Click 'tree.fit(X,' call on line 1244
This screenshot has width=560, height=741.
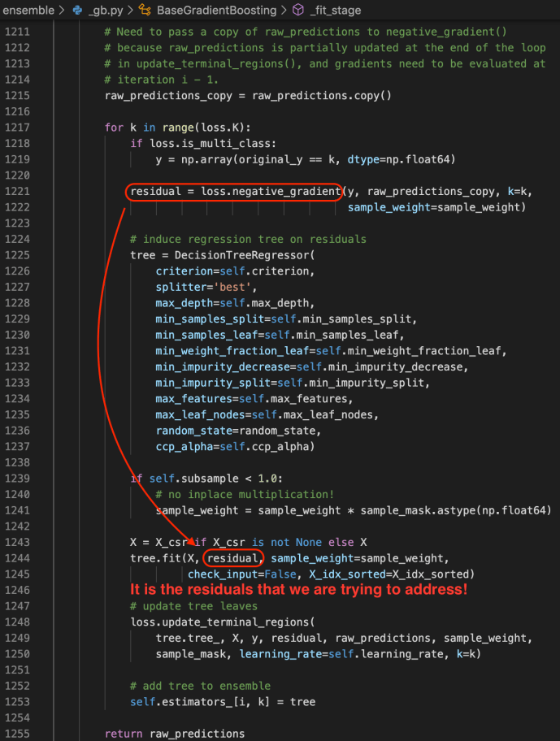(165, 558)
